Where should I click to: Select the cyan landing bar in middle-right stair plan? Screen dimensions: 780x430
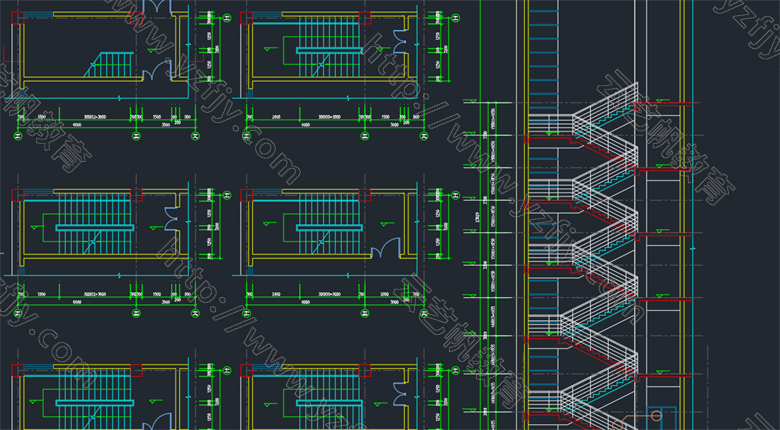pos(329,227)
